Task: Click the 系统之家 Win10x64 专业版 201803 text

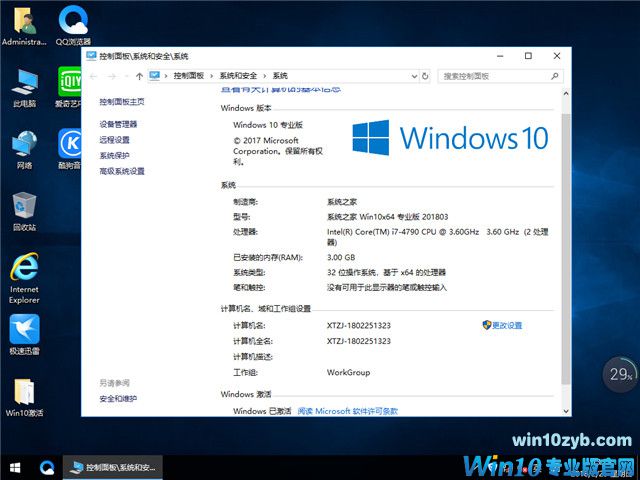Action: [x=387, y=217]
